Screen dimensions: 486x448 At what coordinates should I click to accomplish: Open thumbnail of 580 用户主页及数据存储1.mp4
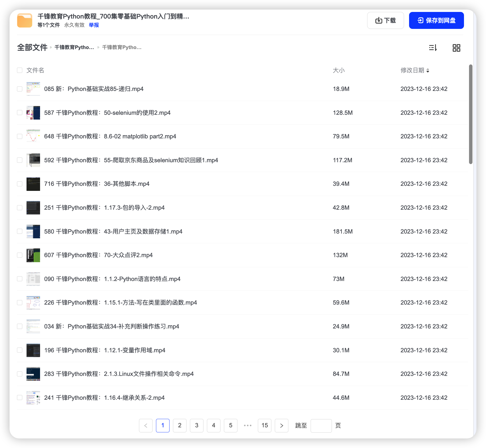point(33,231)
